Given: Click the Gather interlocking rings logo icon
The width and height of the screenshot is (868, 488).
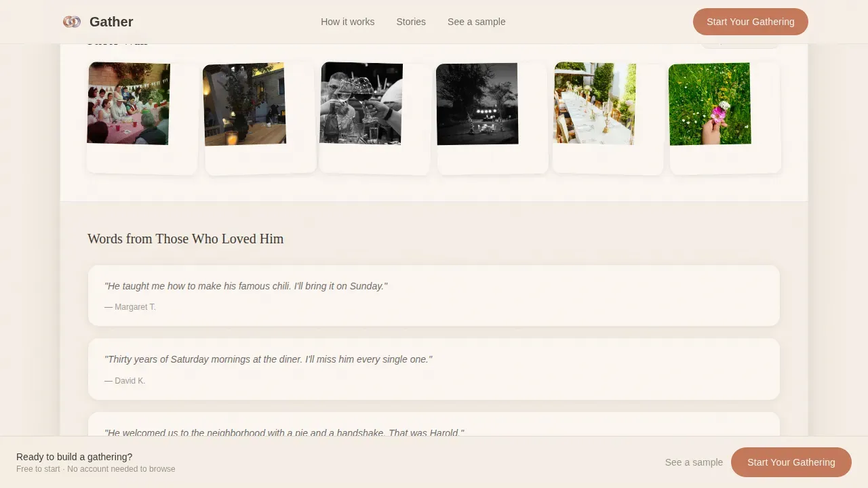Looking at the screenshot, I should (x=72, y=22).
